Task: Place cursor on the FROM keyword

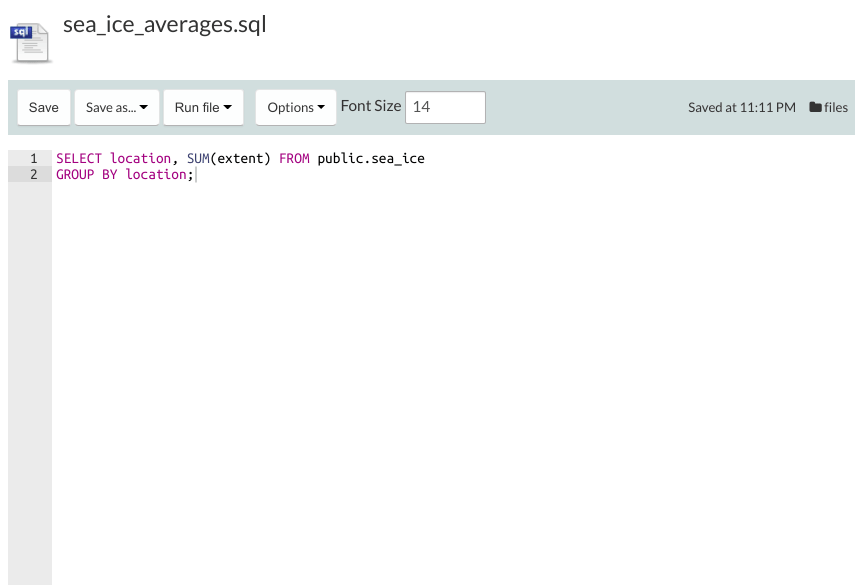Action: point(294,159)
